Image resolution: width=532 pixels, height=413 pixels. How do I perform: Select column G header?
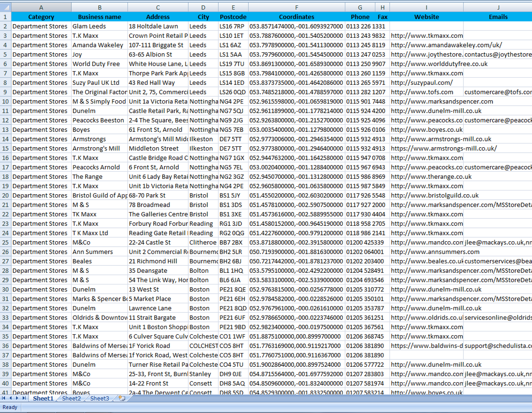click(360, 7)
